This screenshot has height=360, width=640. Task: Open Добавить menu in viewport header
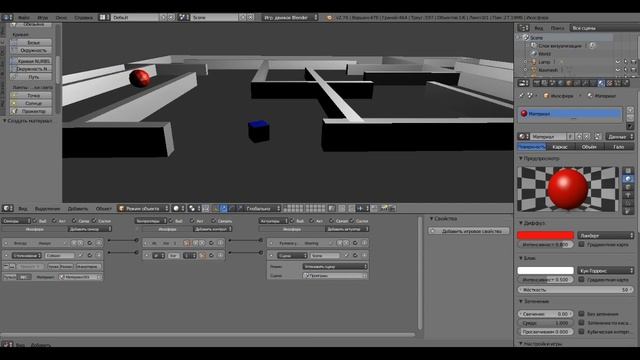78,209
